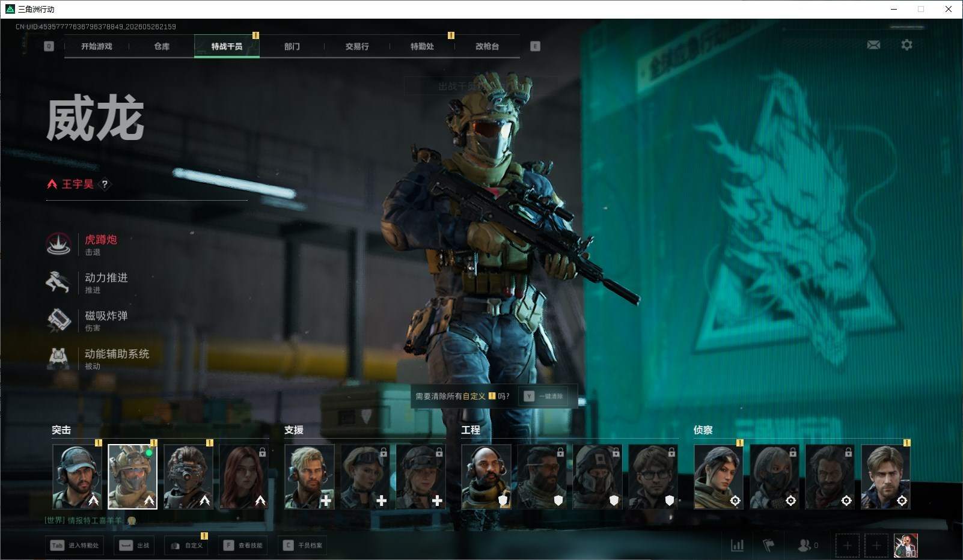Click the 侦察 class heading
The height and width of the screenshot is (560, 963).
click(x=703, y=430)
